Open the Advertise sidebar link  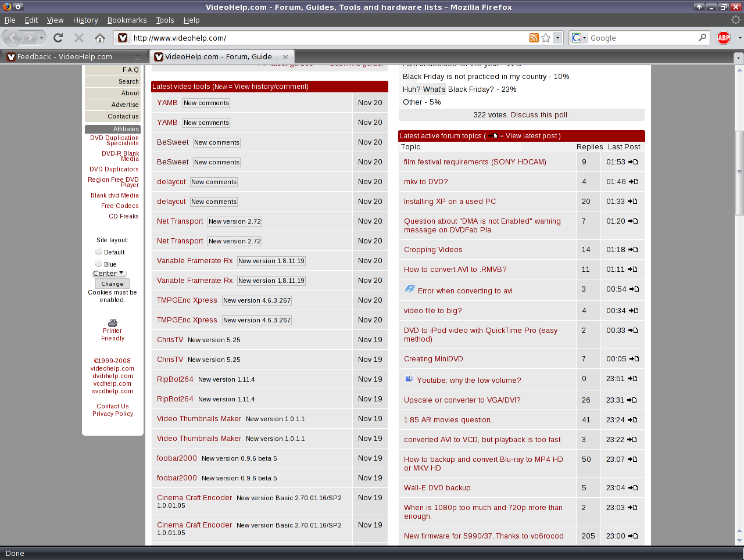125,105
